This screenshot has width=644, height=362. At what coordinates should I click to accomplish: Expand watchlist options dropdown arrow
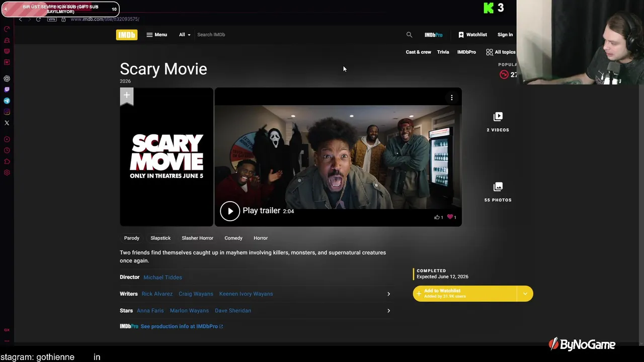point(525,294)
